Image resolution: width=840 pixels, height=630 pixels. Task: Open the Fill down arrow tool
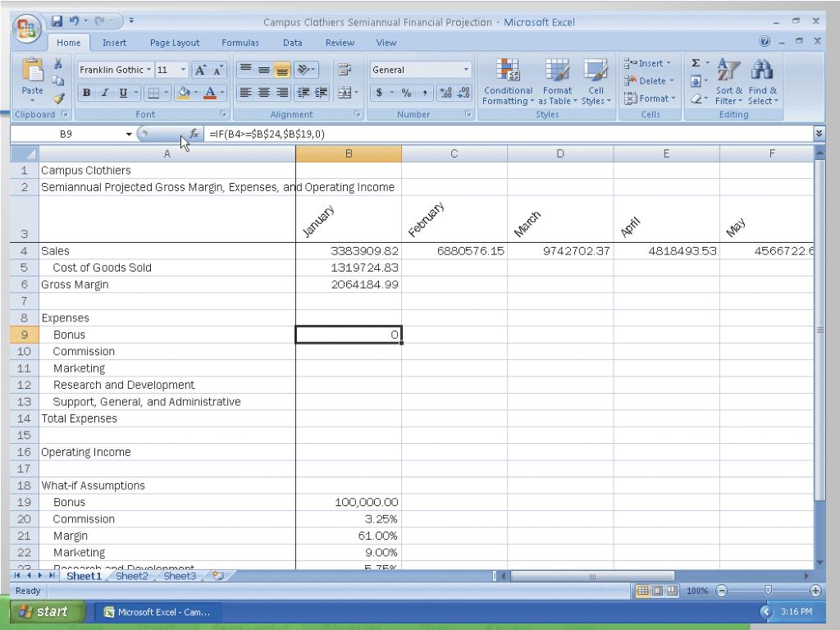click(x=696, y=81)
